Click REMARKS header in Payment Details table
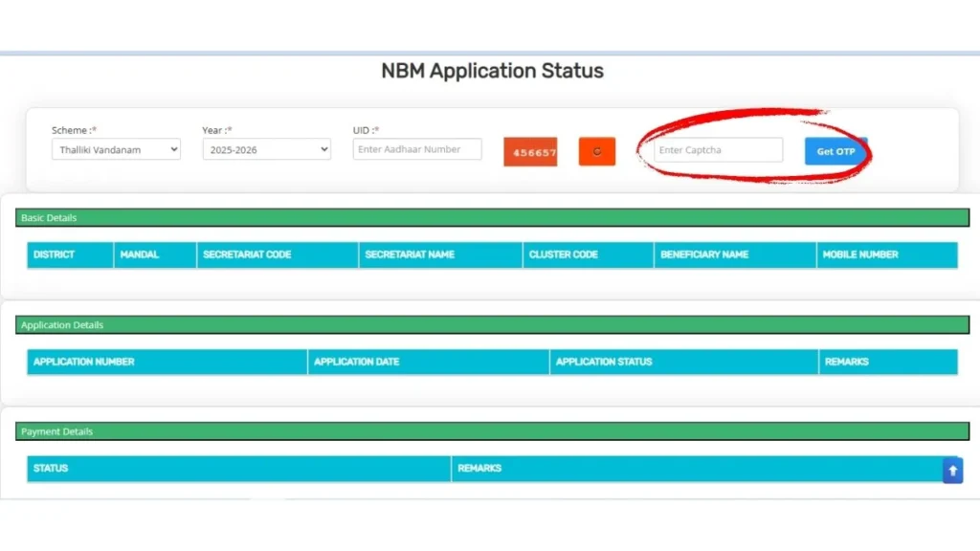The height and width of the screenshot is (551, 980). pyautogui.click(x=704, y=469)
